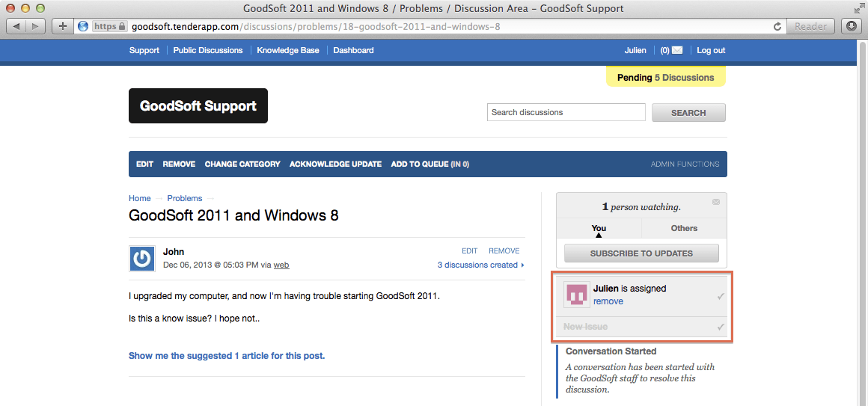
Task: Go forward with Safari's forward arrow
Action: 36,26
